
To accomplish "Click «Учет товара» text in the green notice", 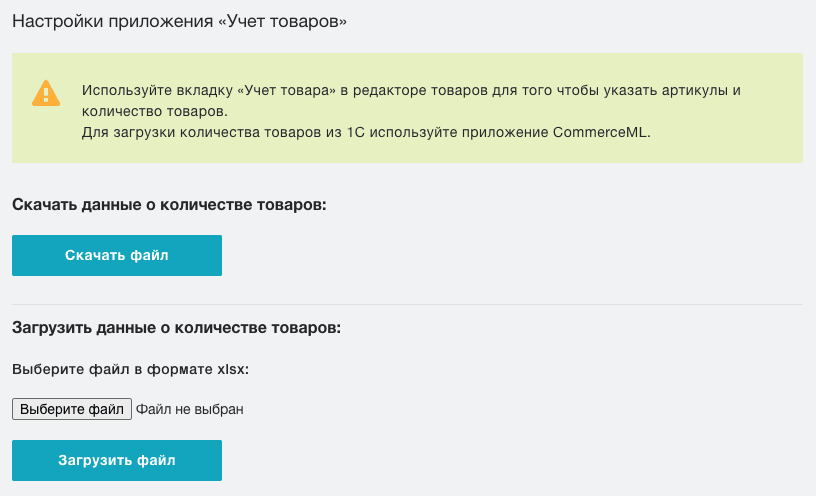I will coord(288,90).
